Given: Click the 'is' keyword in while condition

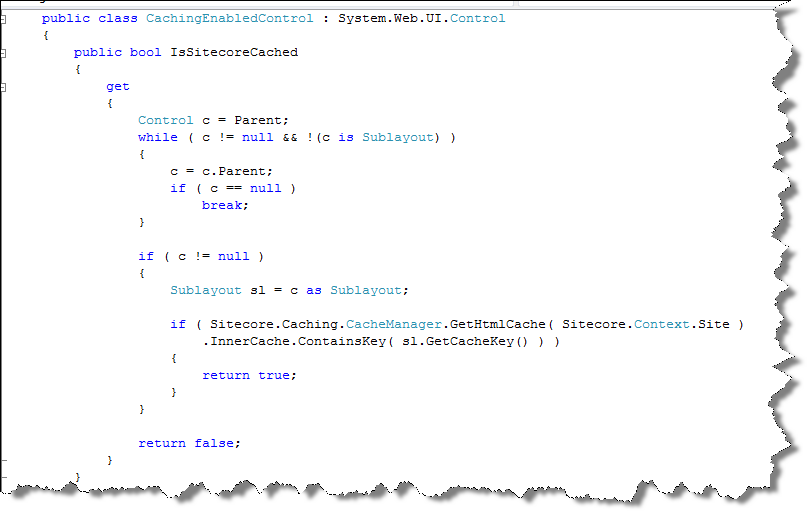Looking at the screenshot, I should tap(346, 137).
